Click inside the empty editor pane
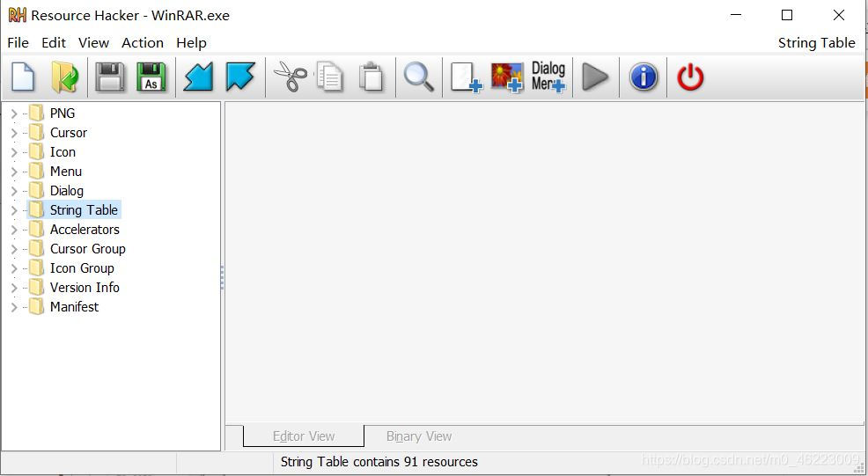The image size is (868, 476). (544, 263)
